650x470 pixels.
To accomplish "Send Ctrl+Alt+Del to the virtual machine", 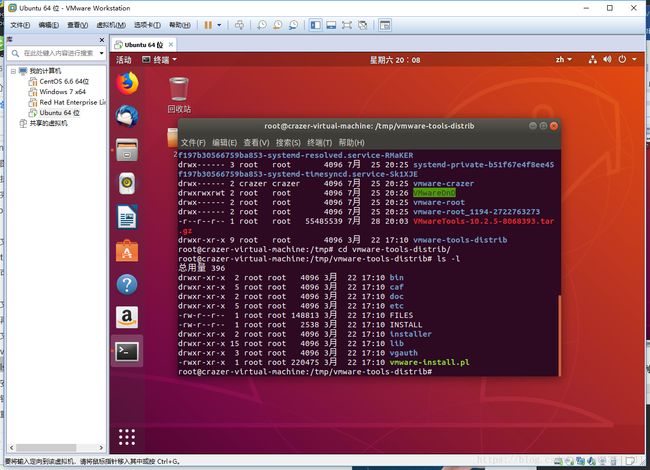I will [x=240, y=25].
